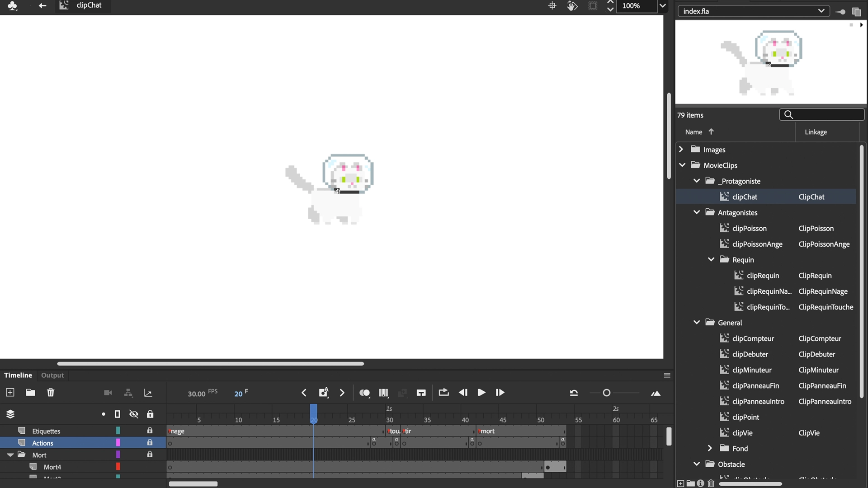Expand the Images library folder

point(681,149)
